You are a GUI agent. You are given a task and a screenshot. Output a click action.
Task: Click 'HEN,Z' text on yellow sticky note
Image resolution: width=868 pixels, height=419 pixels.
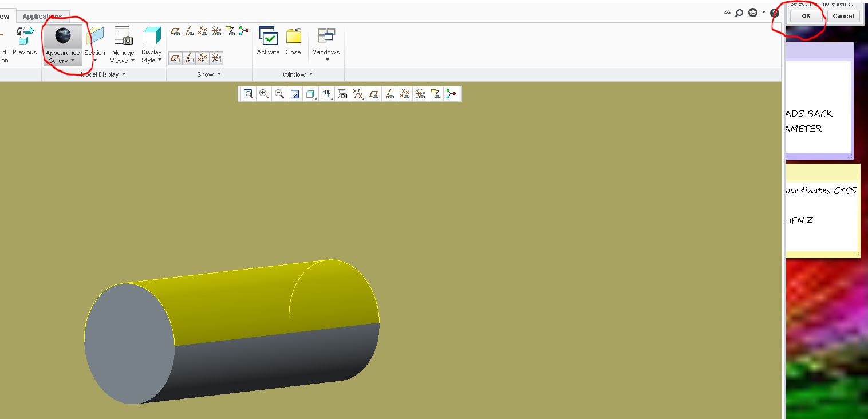[800, 220]
